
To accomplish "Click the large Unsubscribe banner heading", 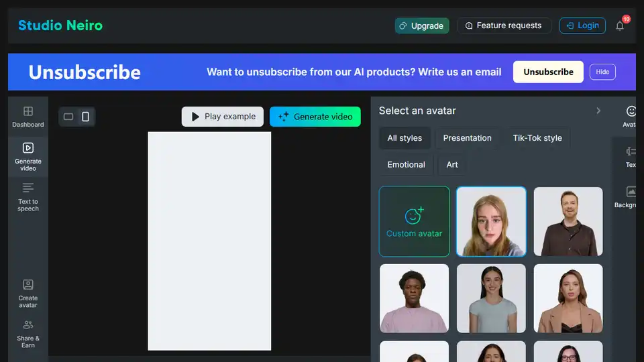I will click(85, 72).
